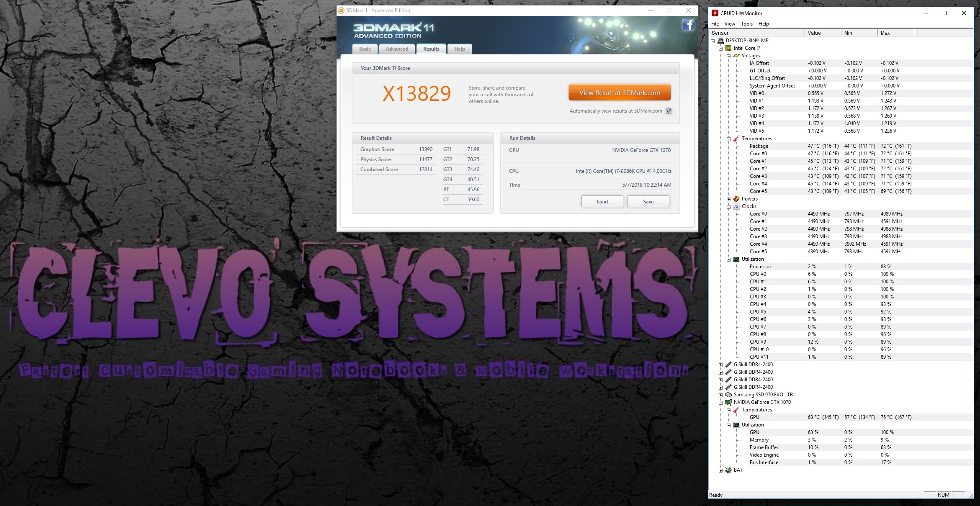Click View Result at 3DMark.com button
This screenshot has width=980, height=506.
(x=620, y=92)
